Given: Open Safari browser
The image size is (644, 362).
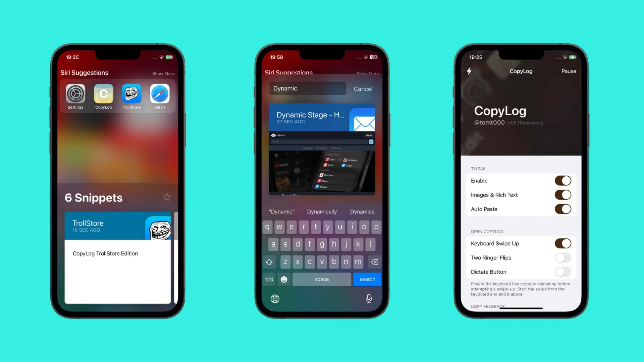Looking at the screenshot, I should point(160,93).
